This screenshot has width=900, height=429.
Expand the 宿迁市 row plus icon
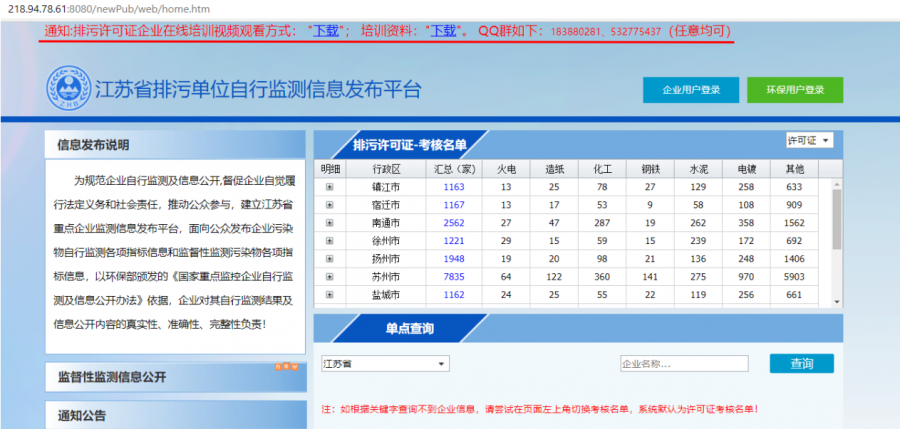[x=329, y=205]
